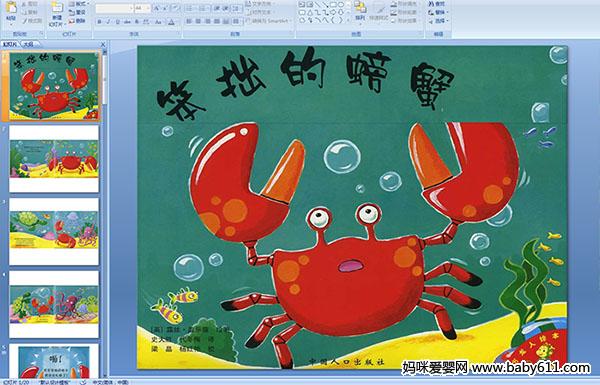Toggle Italic formatting
The image size is (600, 385).
click(108, 22)
